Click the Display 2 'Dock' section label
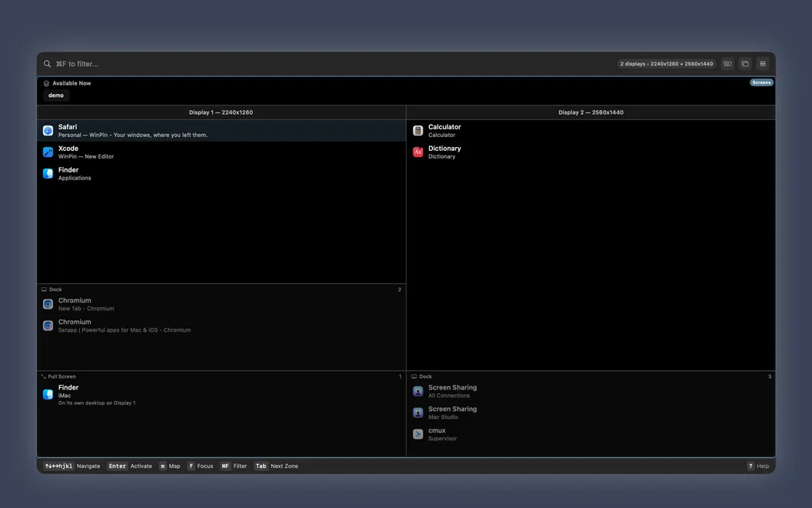 pyautogui.click(x=425, y=377)
